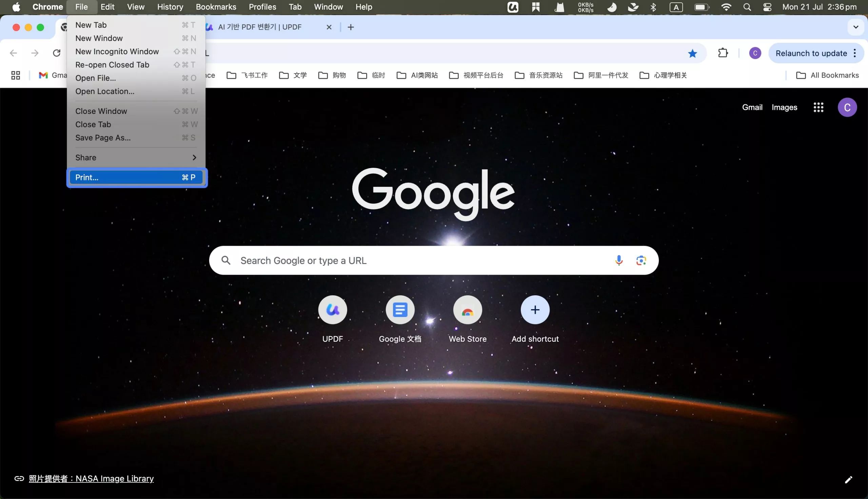This screenshot has height=499, width=868.
Task: Choose Open Location… menu item
Action: pos(136,91)
